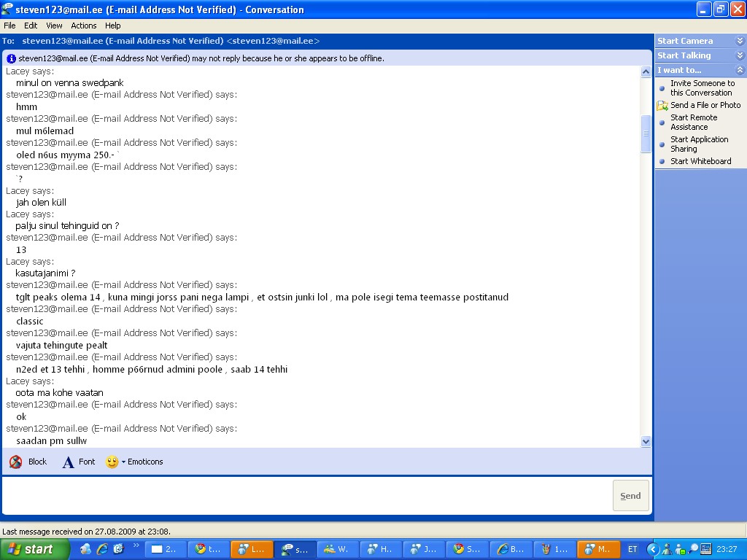Click the Messenger icon in the title bar
The width and height of the screenshot is (747, 560).
pyautogui.click(x=7, y=9)
